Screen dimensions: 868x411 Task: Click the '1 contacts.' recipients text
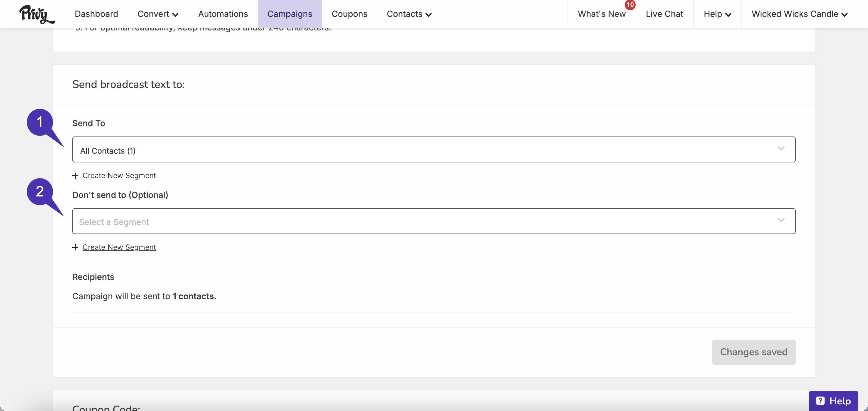point(194,296)
